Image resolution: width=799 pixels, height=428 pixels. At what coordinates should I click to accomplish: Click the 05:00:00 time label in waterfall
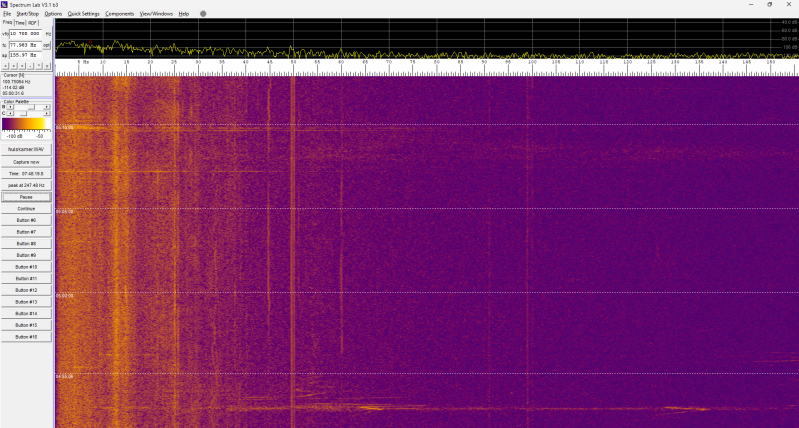(x=65, y=296)
